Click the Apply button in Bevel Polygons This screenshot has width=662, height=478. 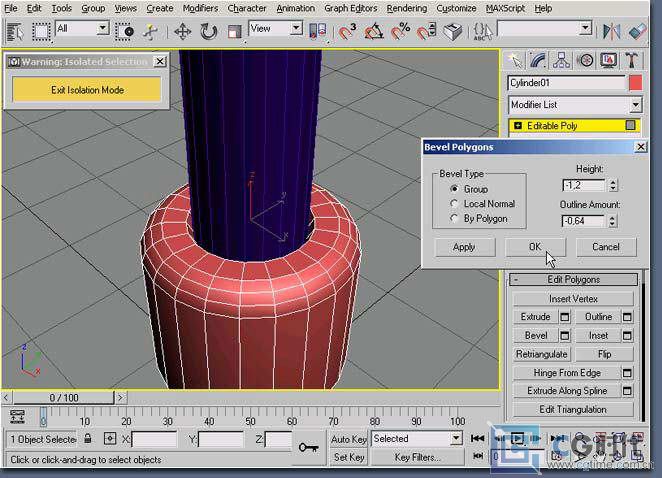(464, 247)
